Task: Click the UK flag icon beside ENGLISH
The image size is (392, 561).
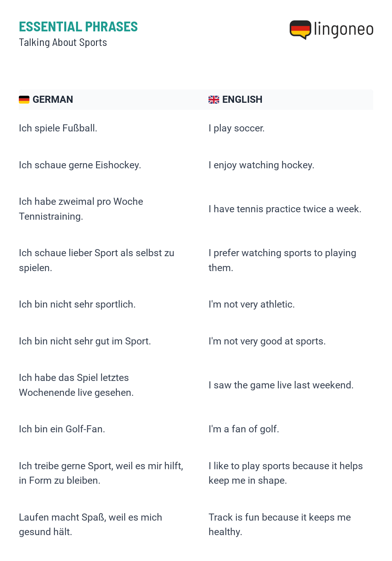Action: pyautogui.click(x=214, y=100)
